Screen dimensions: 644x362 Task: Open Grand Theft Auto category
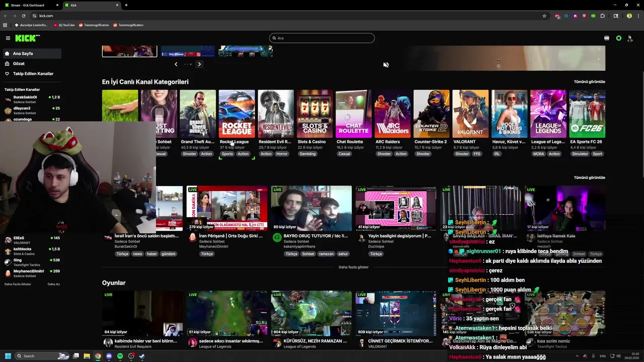198,114
